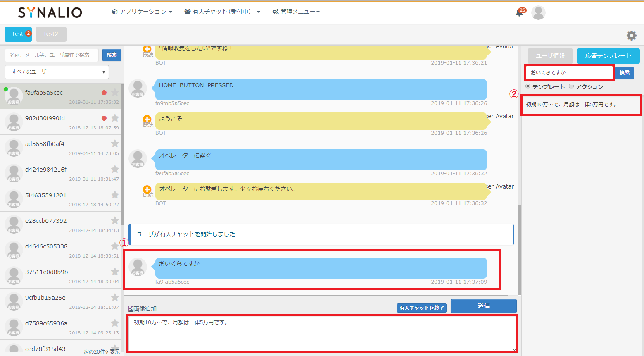Expand the すべてのユーザー filter dropdown
Screen dimensions: 644x356
57,72
